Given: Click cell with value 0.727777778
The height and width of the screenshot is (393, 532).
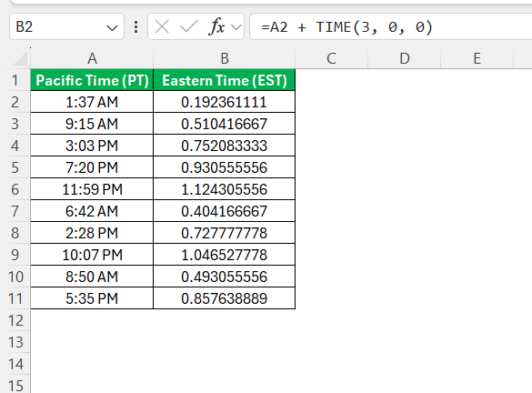Looking at the screenshot, I should pos(225,233).
